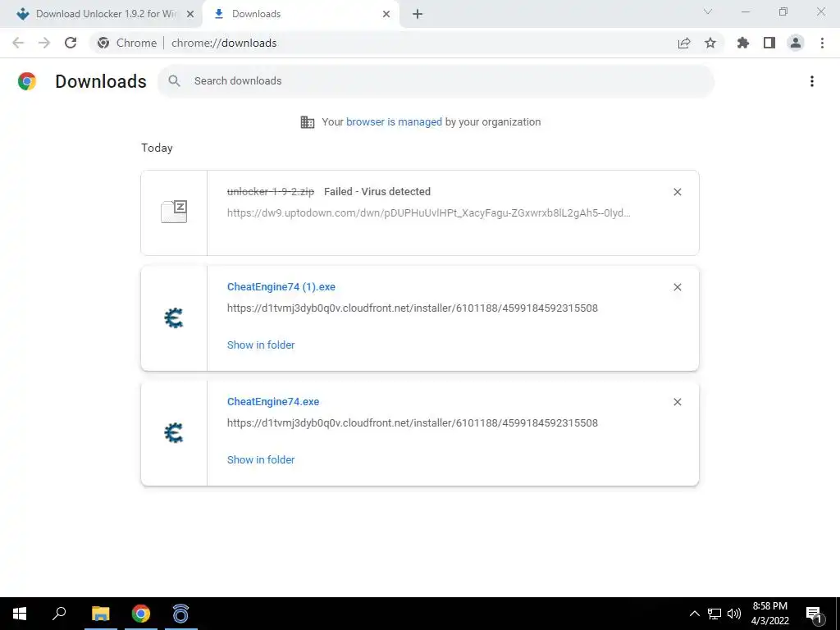Click the magnifier icon in search downloads
Image resolution: width=840 pixels, height=630 pixels.
click(x=174, y=81)
